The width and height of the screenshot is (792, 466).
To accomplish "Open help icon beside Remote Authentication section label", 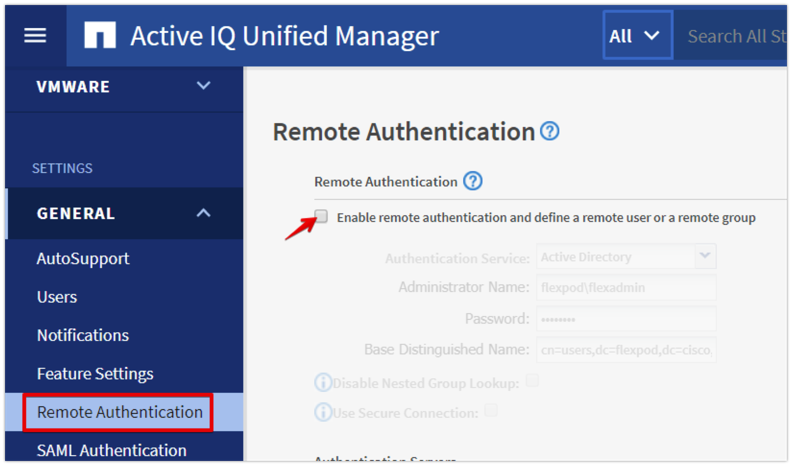I will point(473,181).
